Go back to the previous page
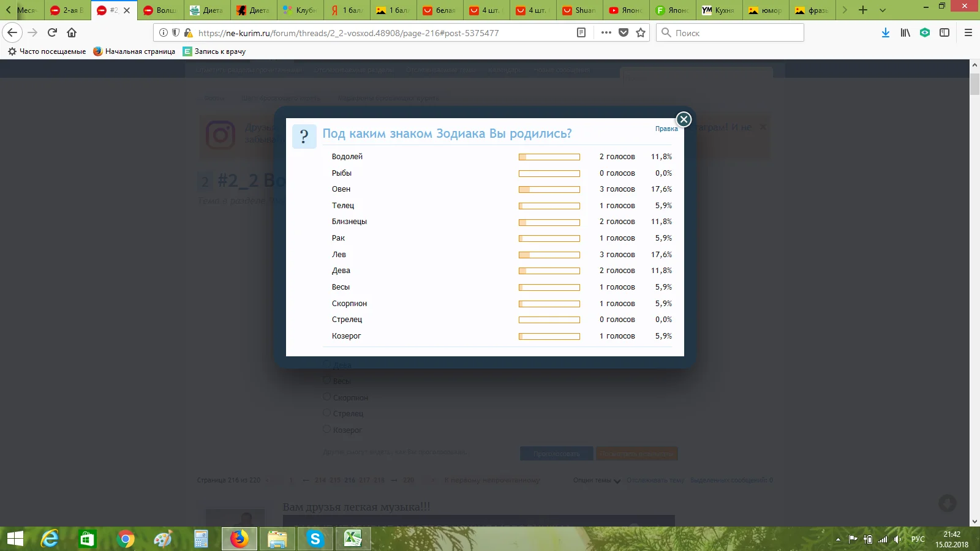 (12, 32)
